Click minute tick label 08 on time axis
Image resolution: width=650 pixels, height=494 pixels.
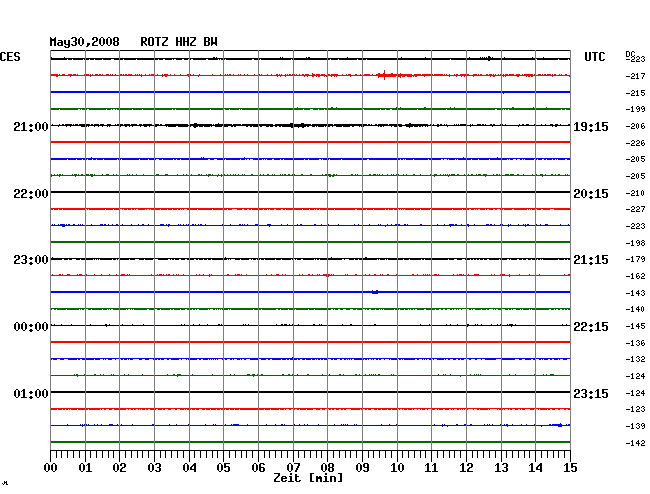327,468
